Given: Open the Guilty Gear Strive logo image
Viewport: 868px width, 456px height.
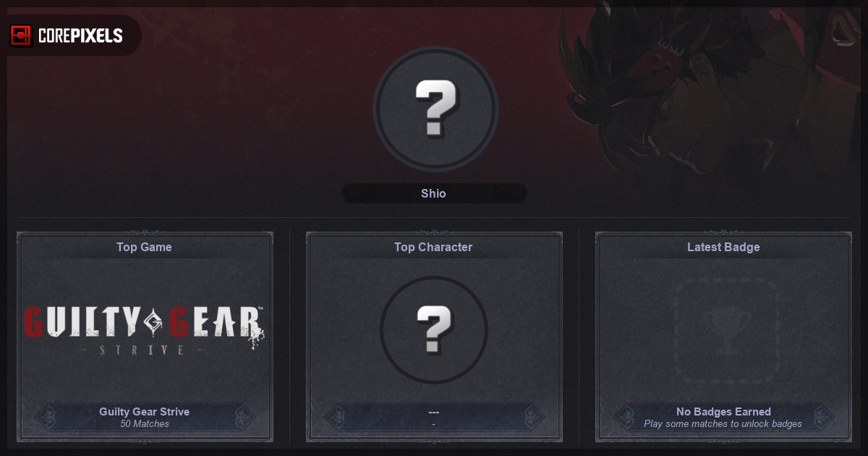Looking at the screenshot, I should coord(144,329).
